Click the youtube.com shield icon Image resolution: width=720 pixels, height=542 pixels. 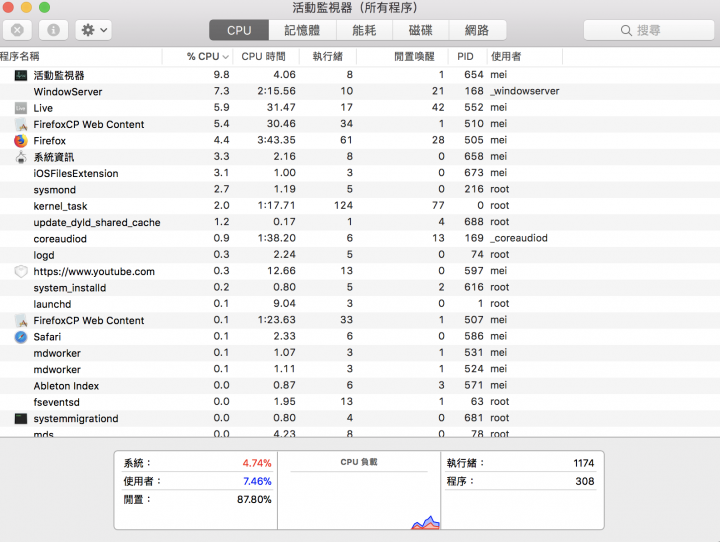[21, 271]
